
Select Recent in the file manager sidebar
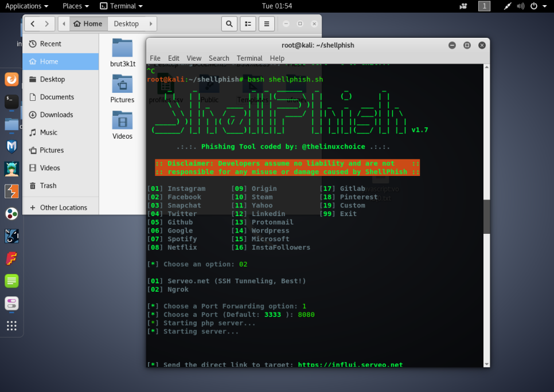pos(61,44)
